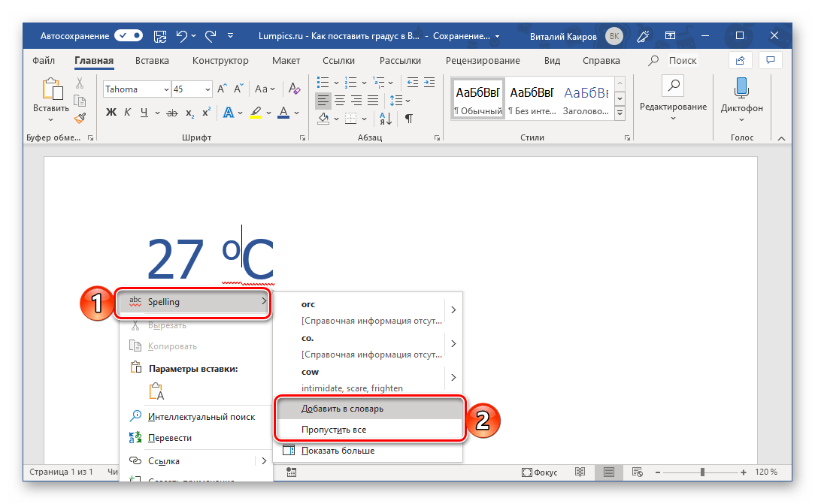Click the ribbon display options icon
The image size is (815, 504).
(671, 36)
